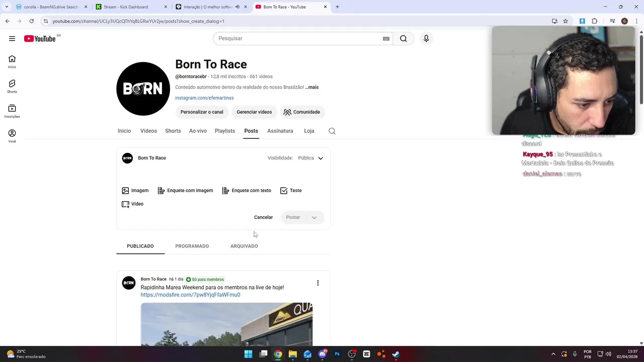
Task: Open the modsfire.com link in post
Action: (x=190, y=295)
